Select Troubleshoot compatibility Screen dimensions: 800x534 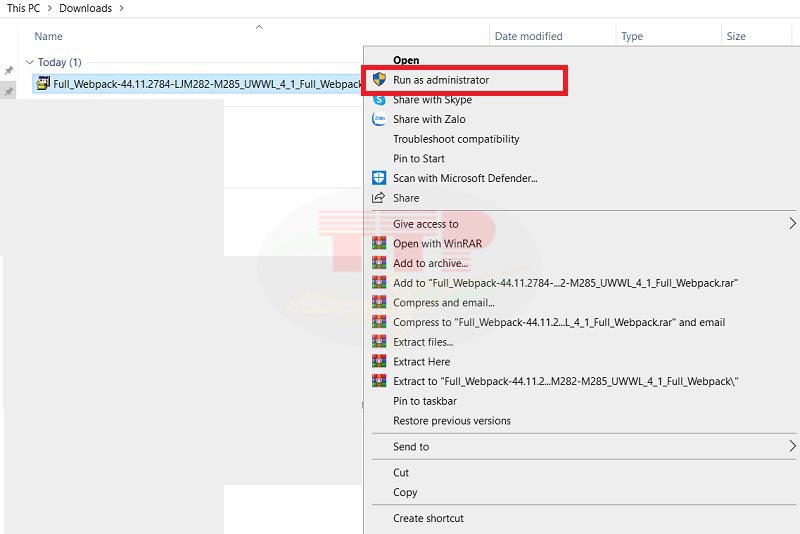456,139
